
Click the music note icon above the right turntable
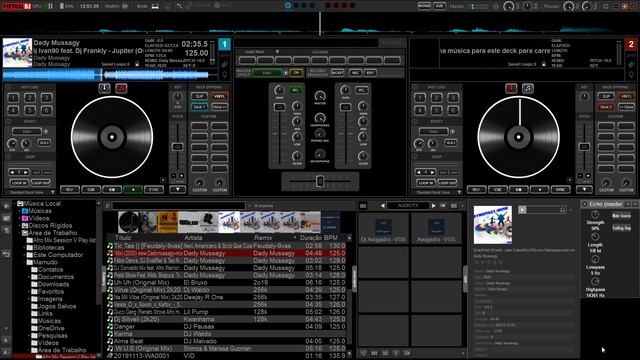coord(528,88)
